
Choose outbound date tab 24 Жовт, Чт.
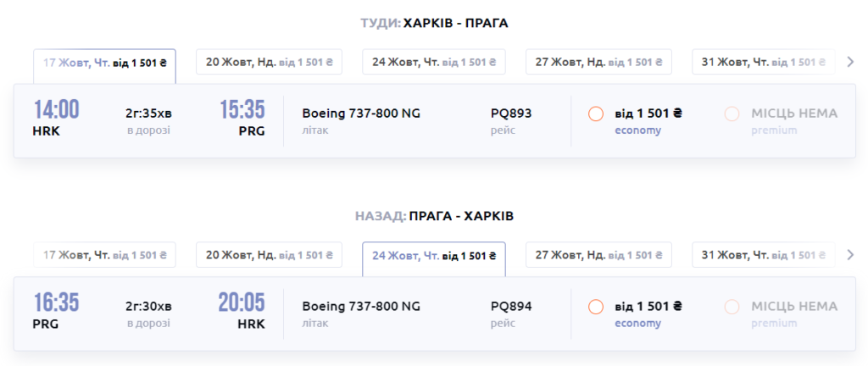pyautogui.click(x=434, y=62)
